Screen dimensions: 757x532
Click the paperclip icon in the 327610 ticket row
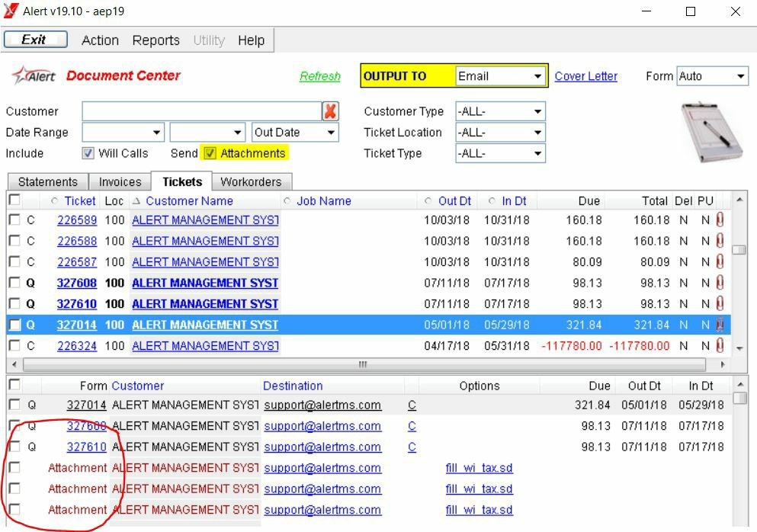point(720,303)
